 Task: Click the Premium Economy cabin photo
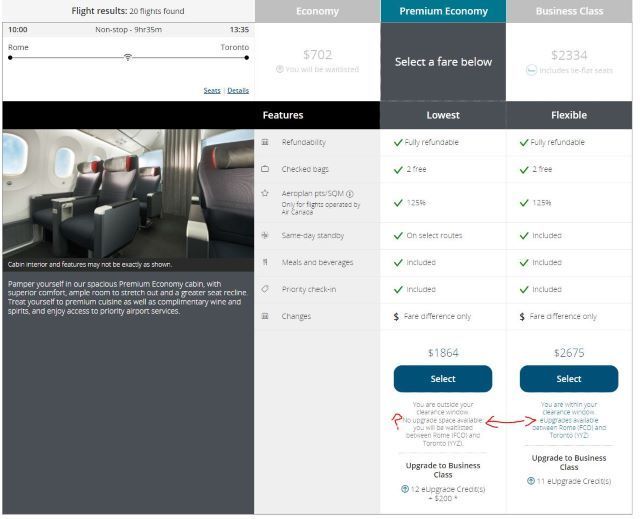[128, 193]
